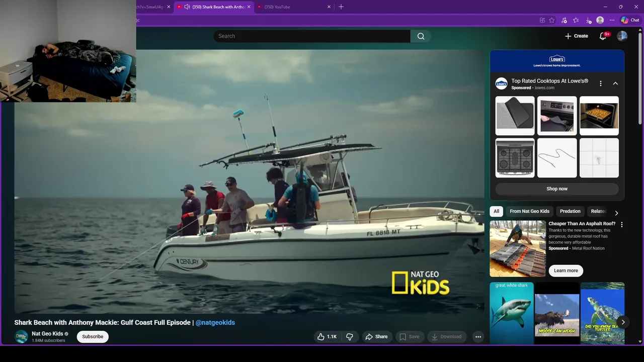Screen dimensions: 644x362
Task: Open the Moose Can Weigh short
Action: pyautogui.click(x=557, y=313)
